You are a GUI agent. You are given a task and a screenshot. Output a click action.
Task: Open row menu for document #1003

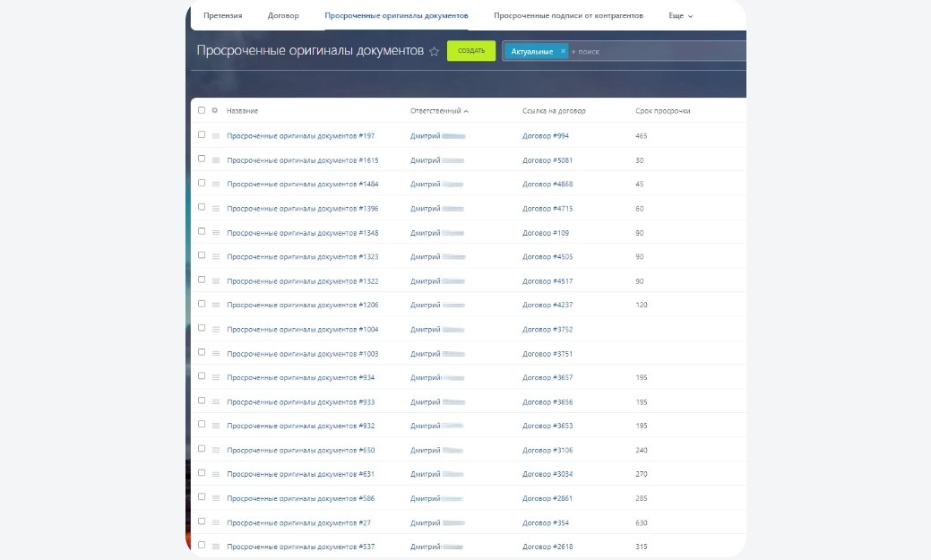tap(216, 353)
